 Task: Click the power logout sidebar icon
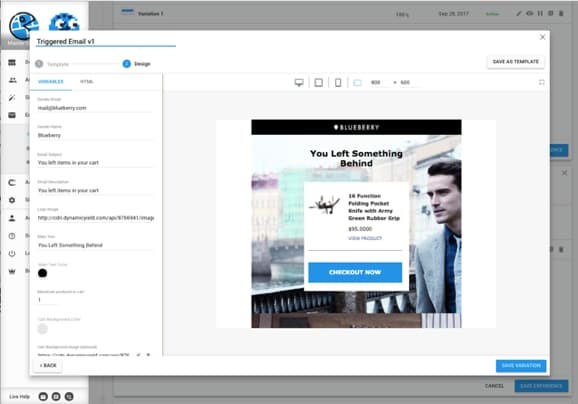pyautogui.click(x=12, y=254)
